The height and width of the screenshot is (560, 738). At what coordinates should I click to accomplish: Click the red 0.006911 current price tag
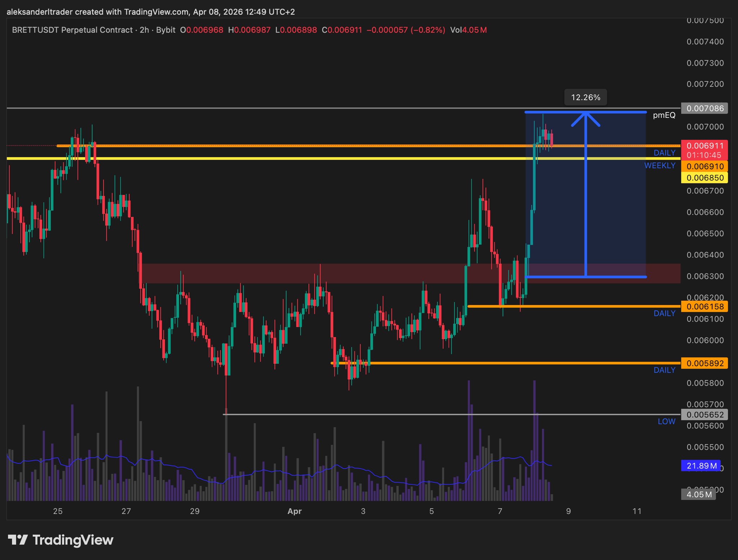click(704, 146)
